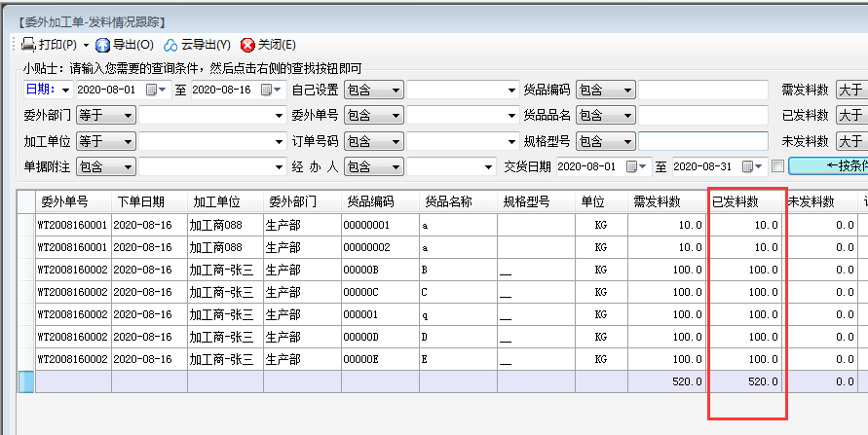This screenshot has height=435, width=868.
Task: Sort by the 已发料数 column header
Action: (x=746, y=201)
